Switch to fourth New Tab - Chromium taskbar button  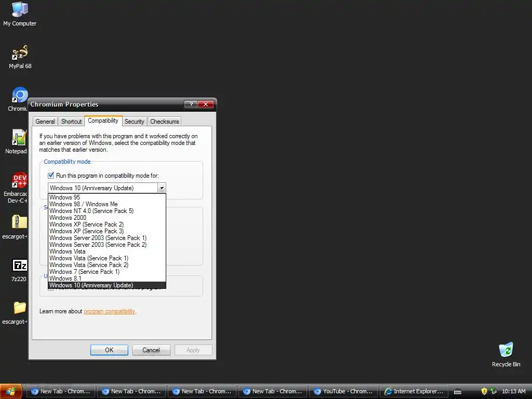point(272,391)
